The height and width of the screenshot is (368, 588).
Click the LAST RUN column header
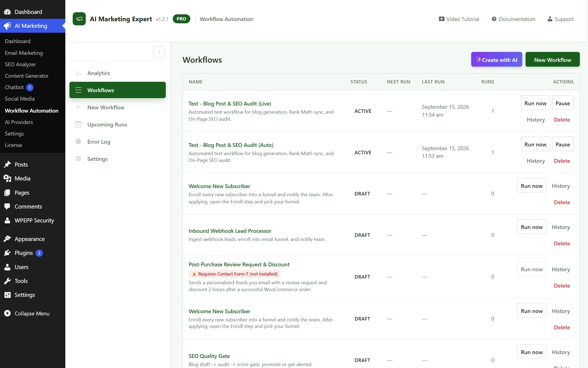point(433,82)
